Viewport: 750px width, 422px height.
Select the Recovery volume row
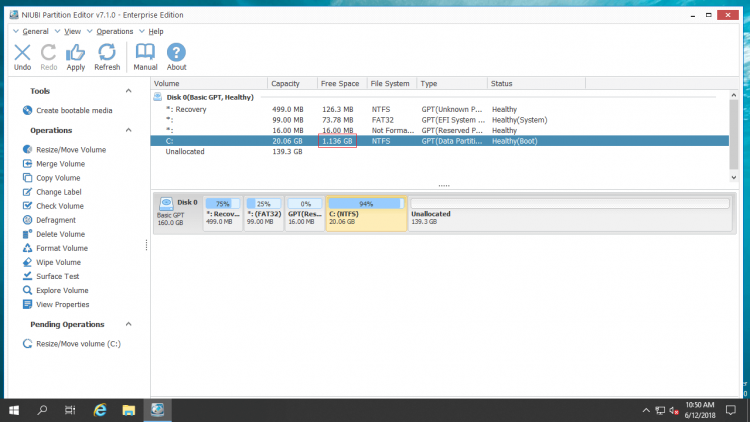click(x=440, y=110)
